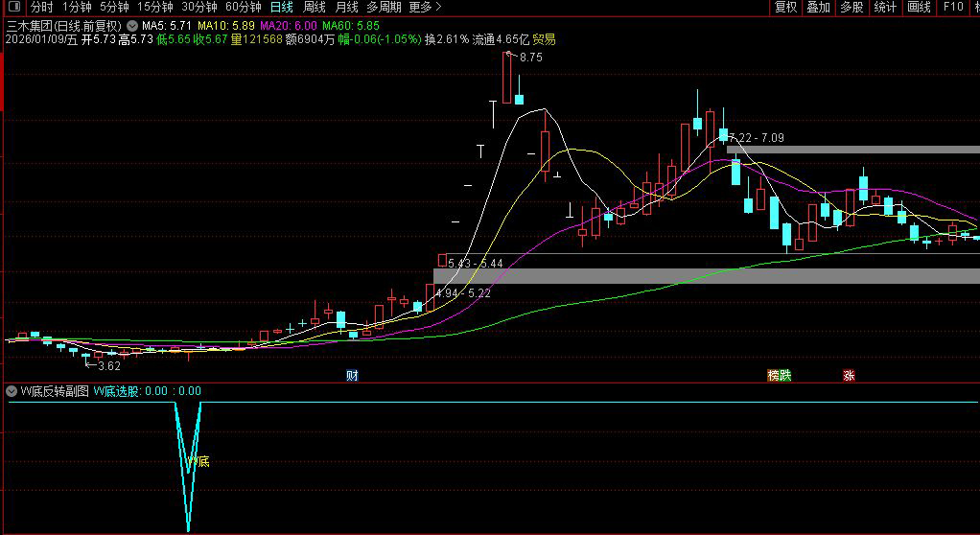This screenshot has width=980, height=535.
Task: Open F10 company information
Action: click(953, 7)
